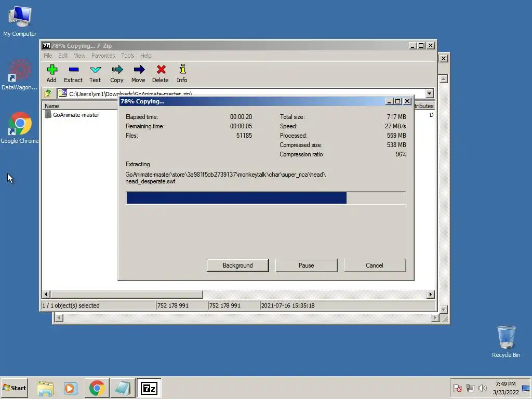Click the up scroll arrow of background window
The width and height of the screenshot is (532, 399).
[444, 79]
